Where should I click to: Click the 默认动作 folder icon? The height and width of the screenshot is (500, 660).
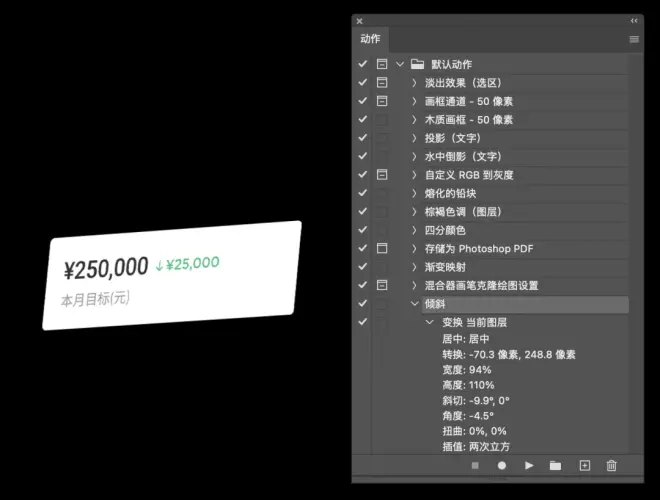[x=417, y=64]
